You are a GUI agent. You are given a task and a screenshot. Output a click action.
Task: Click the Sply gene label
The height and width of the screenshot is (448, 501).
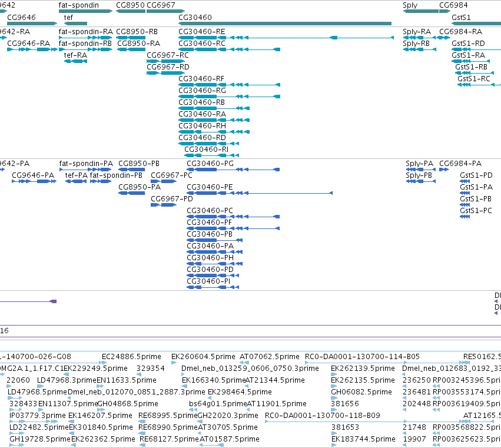(x=410, y=5)
